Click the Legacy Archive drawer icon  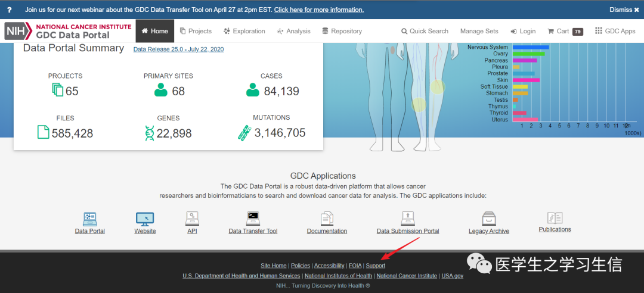[x=489, y=219]
